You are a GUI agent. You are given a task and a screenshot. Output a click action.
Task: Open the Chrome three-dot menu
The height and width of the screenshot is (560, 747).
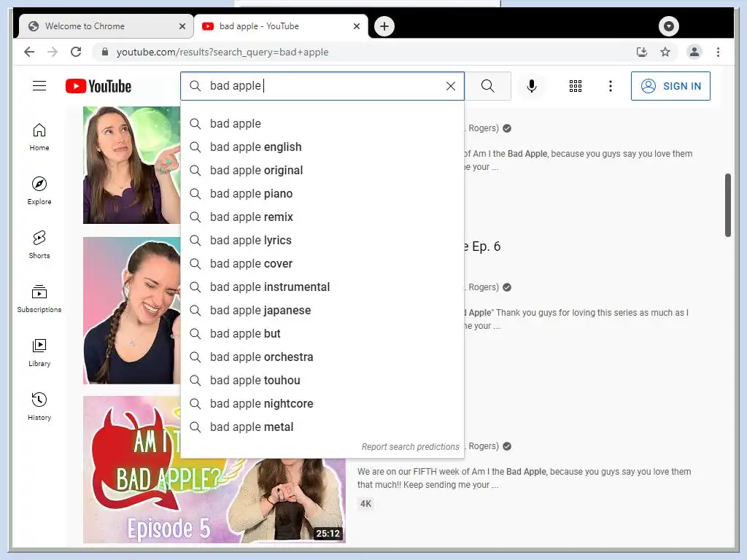pos(718,52)
